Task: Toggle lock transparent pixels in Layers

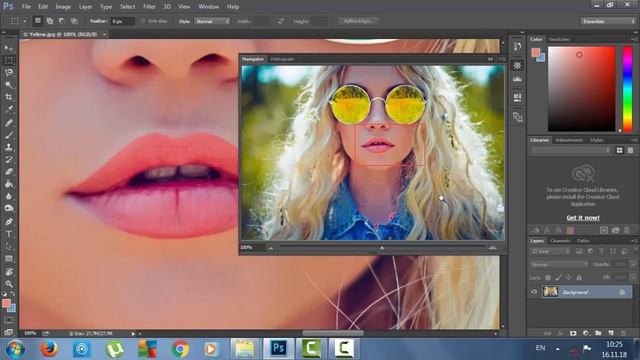Action: click(x=548, y=278)
